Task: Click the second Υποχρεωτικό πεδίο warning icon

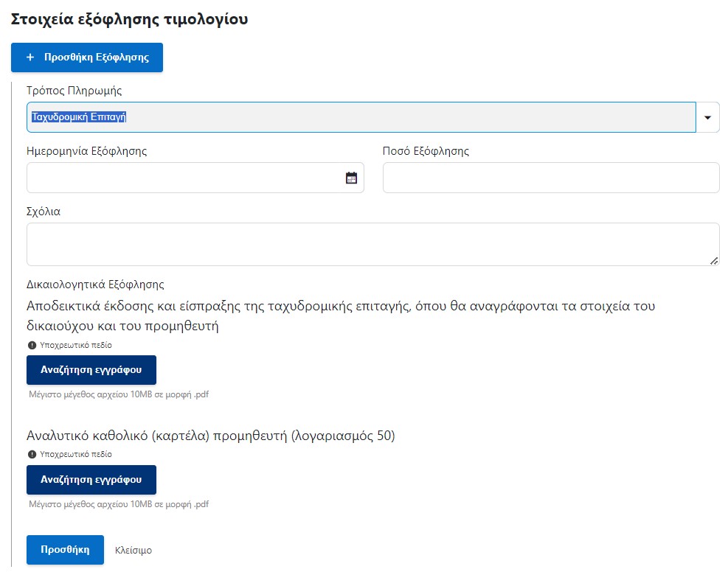Action: 32,454
